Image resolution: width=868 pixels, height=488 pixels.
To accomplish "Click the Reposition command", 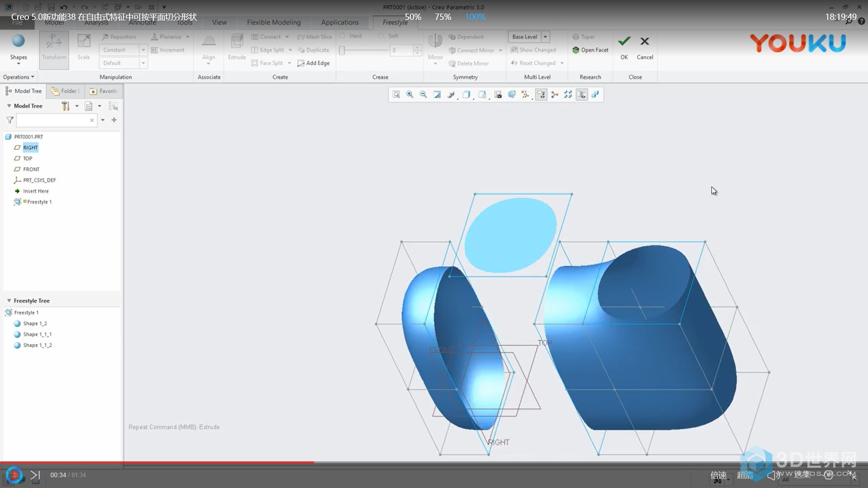I will (119, 37).
